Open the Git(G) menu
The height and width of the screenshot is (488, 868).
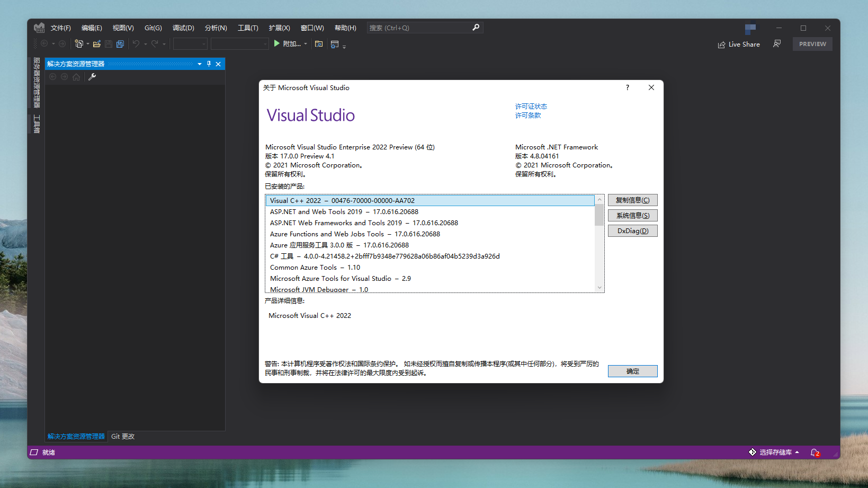[x=153, y=28]
